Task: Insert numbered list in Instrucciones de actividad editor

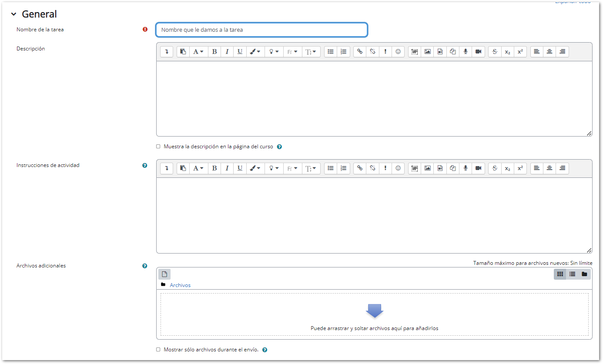Action: tap(343, 168)
